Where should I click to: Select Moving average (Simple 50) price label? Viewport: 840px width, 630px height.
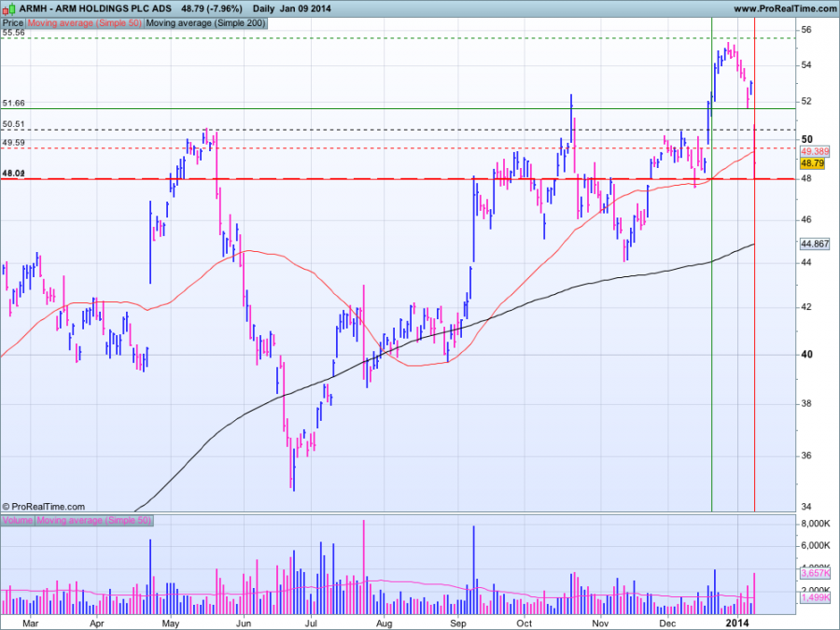(85, 23)
